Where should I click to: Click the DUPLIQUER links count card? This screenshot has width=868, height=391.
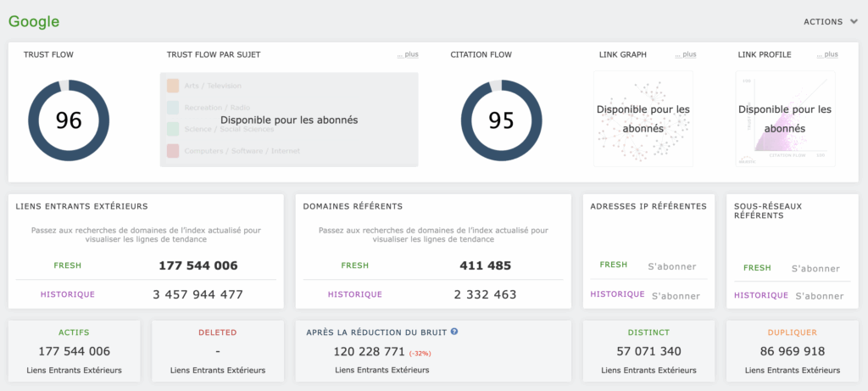[x=794, y=351]
